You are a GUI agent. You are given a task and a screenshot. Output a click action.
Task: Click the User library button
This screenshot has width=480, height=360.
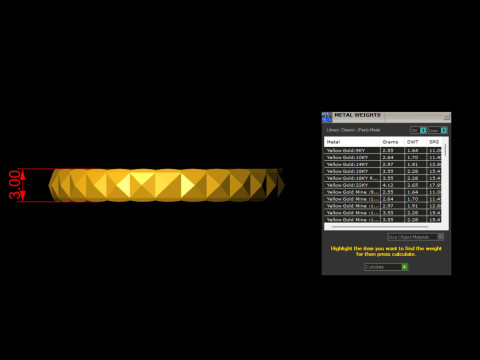coord(437,130)
